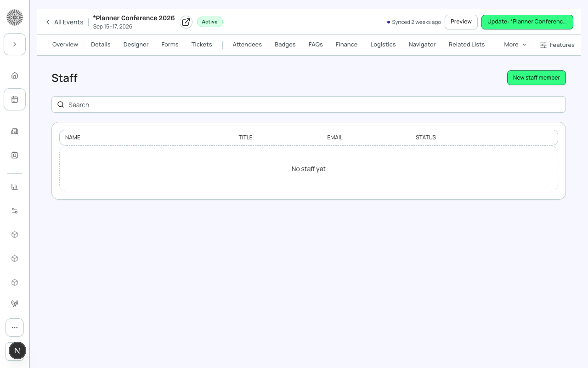
Task: Open the calendar events sidebar icon
Action: (15, 99)
